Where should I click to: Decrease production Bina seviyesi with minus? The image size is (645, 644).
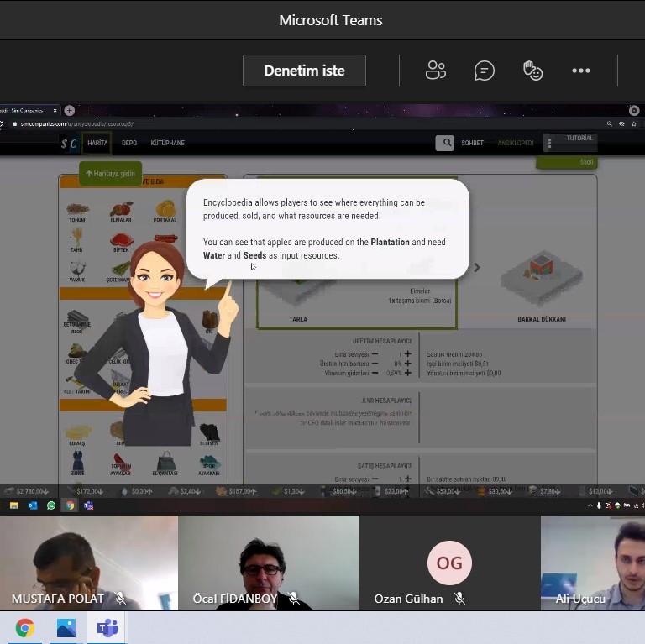point(375,353)
